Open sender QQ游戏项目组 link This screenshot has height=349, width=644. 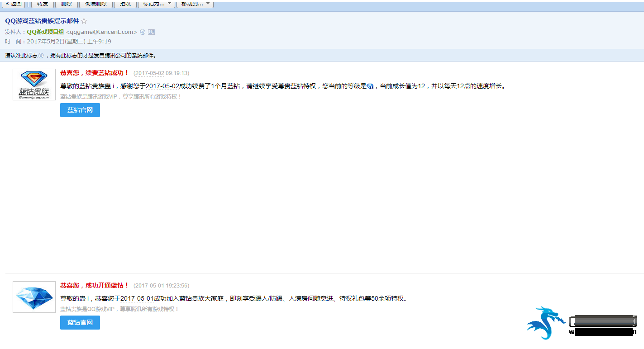[x=45, y=32]
